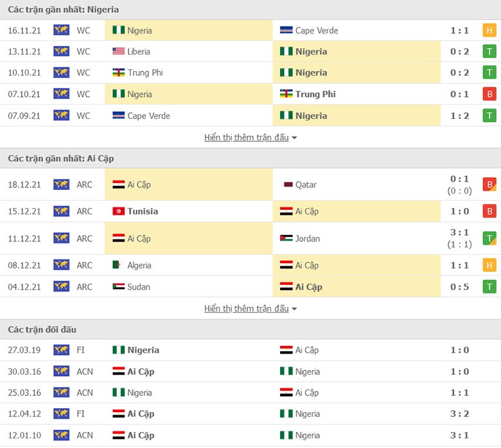This screenshot has width=501, height=448.
Task: Click the Tunisia flag icon
Action: coord(119,211)
